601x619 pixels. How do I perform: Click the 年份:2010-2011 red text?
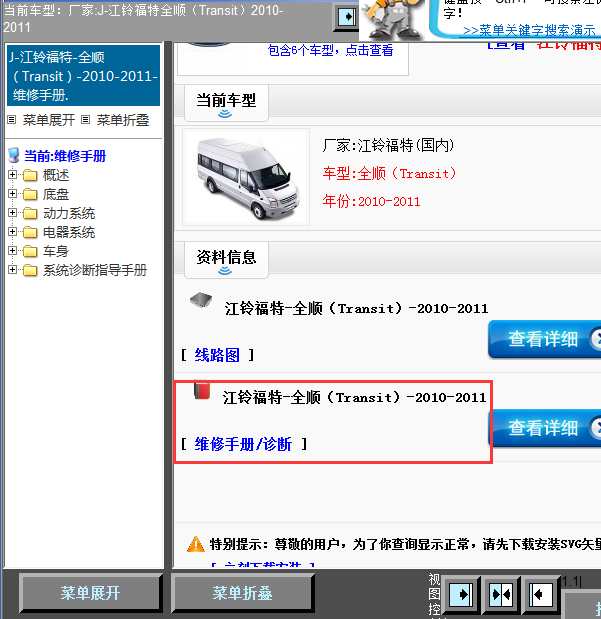pos(371,201)
